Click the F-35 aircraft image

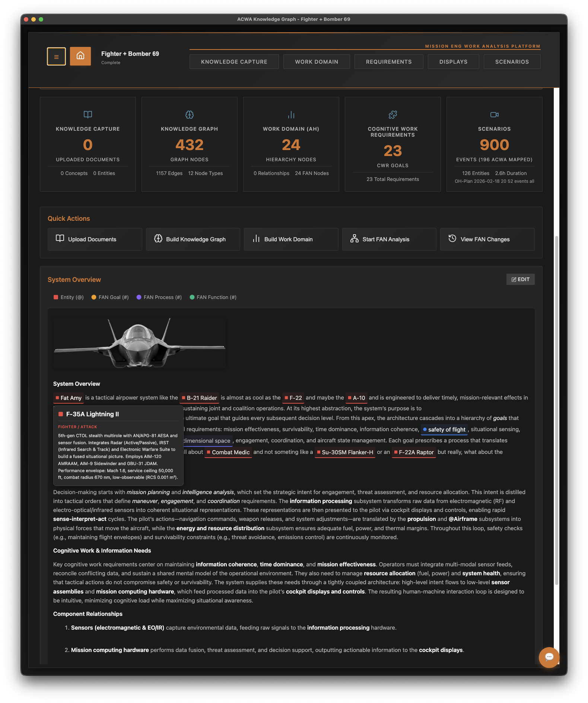coord(139,343)
